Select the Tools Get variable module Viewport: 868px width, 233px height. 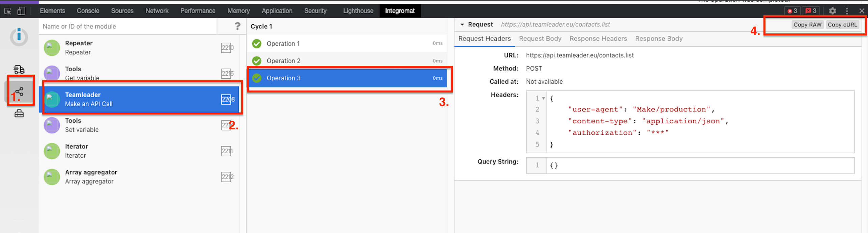[139, 73]
